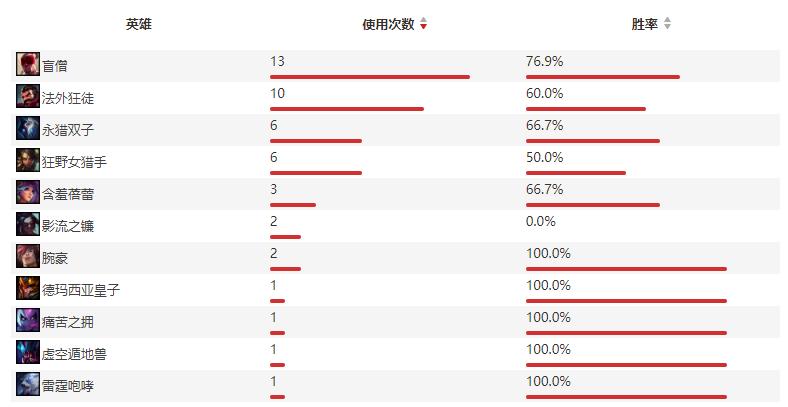Viewport: 788px width, 407px height.
Task: Select the 永猎双子 champion avatar
Action: click(x=28, y=128)
